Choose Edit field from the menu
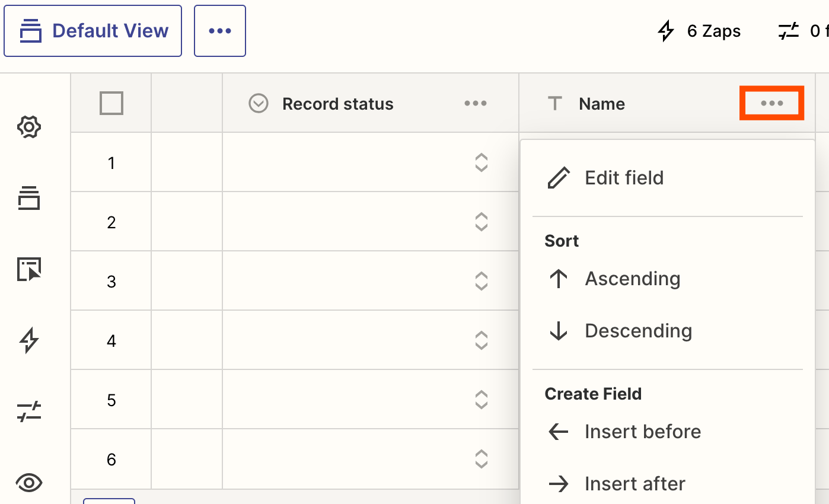Image resolution: width=829 pixels, height=504 pixels. tap(624, 178)
